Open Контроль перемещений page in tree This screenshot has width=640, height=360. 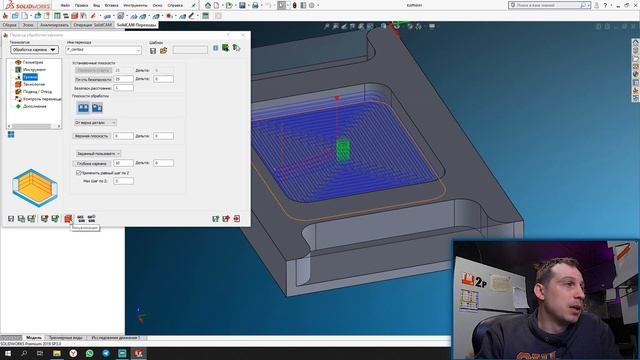tap(42, 99)
